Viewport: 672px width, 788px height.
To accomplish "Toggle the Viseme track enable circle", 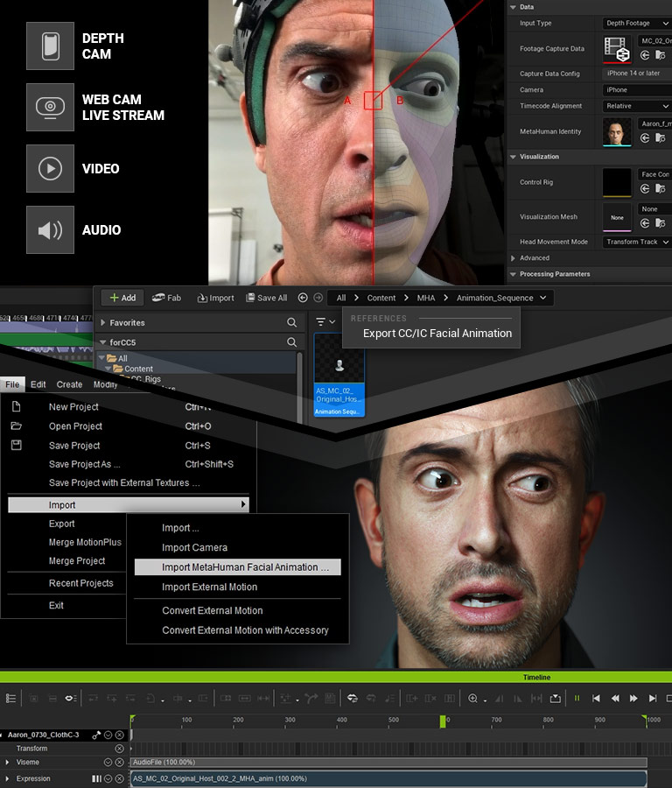I will click(x=108, y=763).
